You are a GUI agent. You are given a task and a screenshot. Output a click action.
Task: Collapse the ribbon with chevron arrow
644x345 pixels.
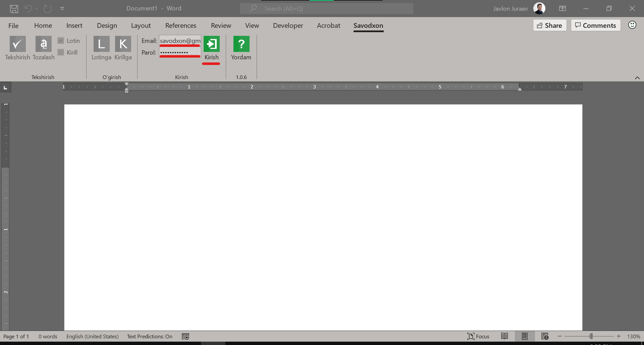coord(637,78)
